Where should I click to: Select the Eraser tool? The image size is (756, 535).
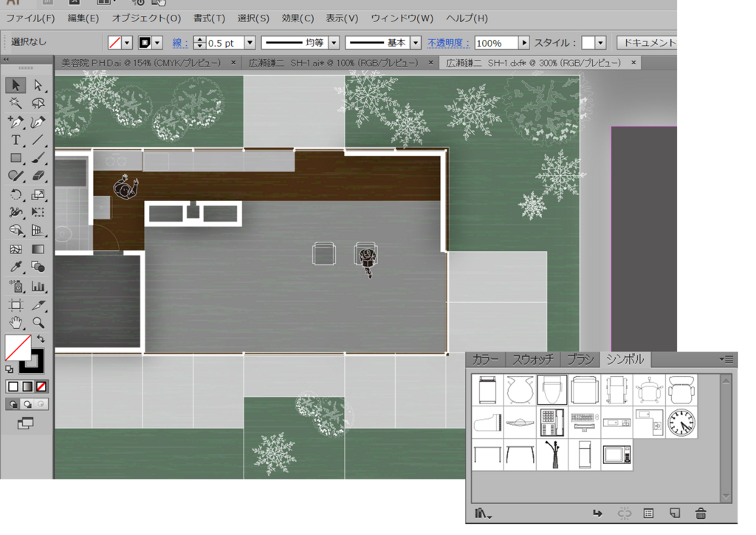pyautogui.click(x=38, y=176)
